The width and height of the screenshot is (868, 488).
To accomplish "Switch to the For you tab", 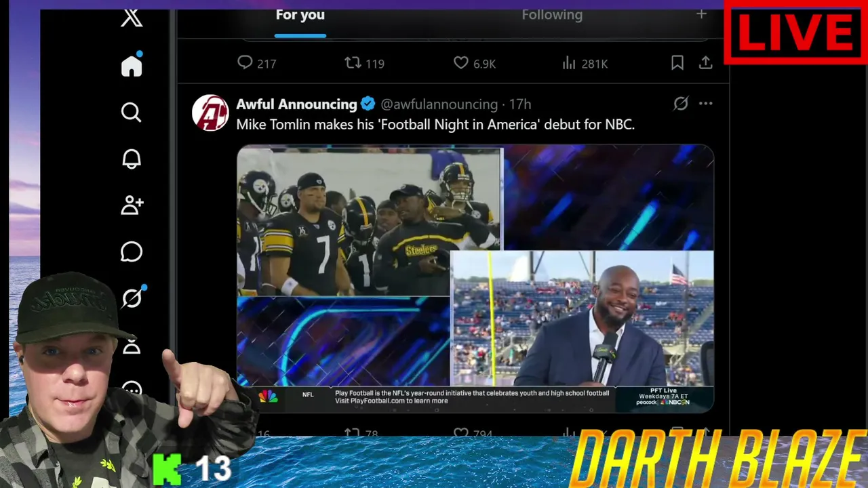I will (300, 15).
